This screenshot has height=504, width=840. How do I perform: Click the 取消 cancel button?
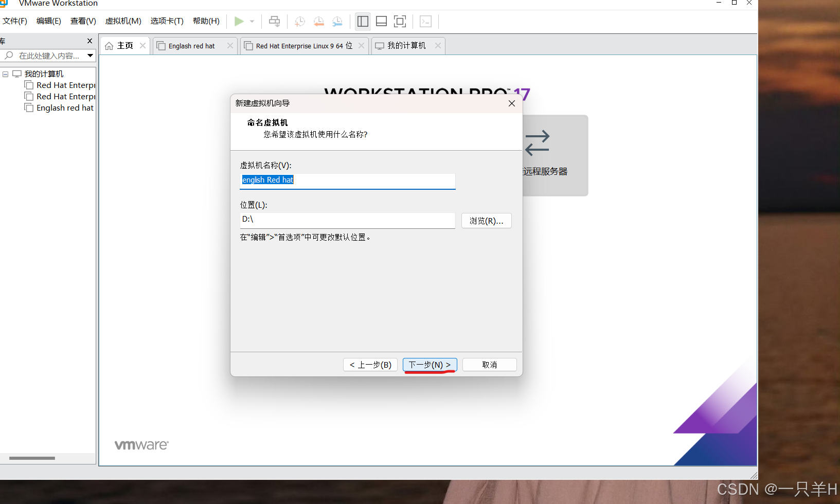pos(490,365)
